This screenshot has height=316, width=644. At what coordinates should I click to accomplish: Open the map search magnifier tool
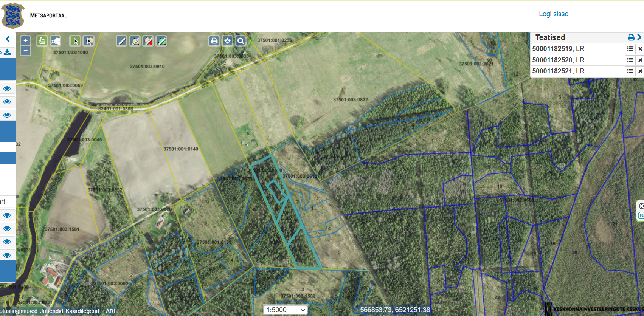point(241,41)
